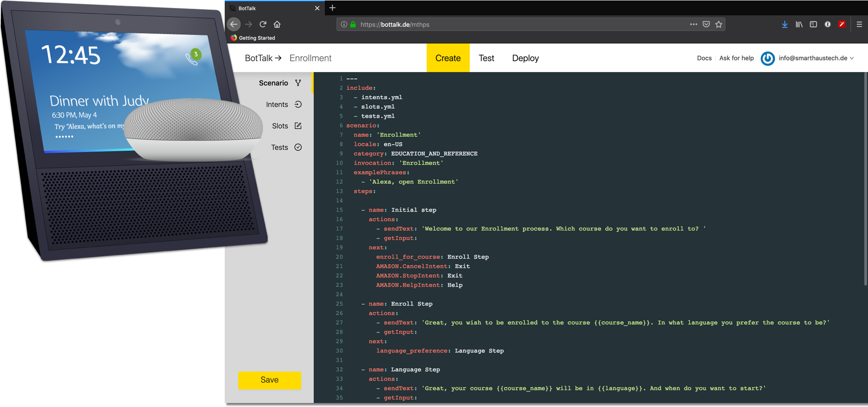Click the blue power account avatar icon
The height and width of the screenshot is (407, 868).
pos(767,58)
